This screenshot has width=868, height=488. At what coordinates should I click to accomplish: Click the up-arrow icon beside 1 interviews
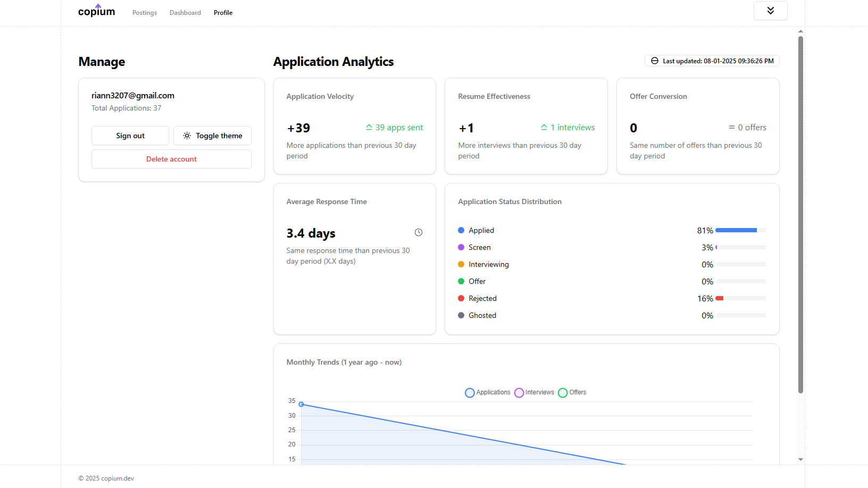(544, 128)
